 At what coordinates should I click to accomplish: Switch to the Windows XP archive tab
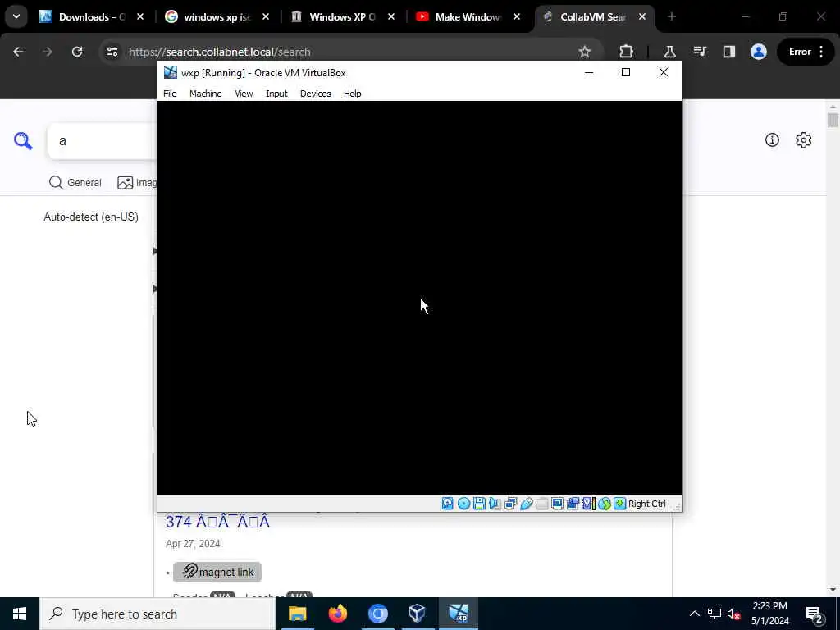[343, 17]
